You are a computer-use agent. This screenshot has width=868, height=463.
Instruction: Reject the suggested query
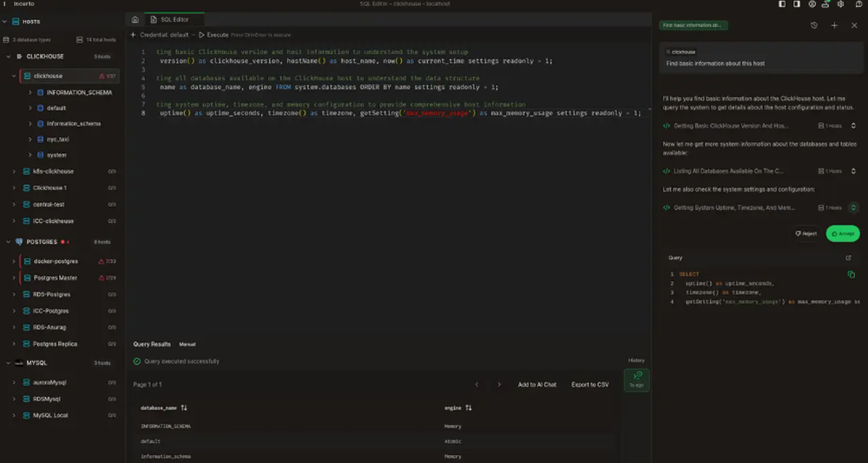806,234
